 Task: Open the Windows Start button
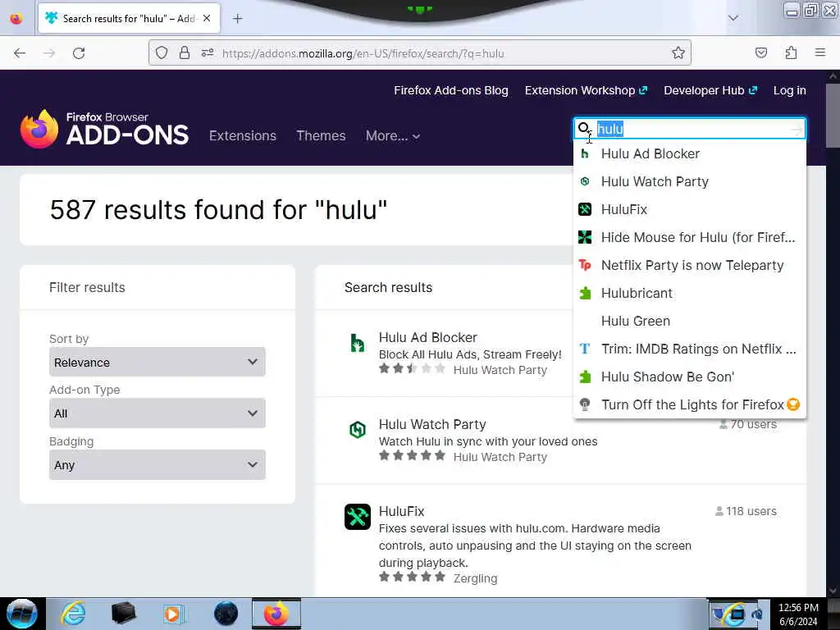point(22,614)
